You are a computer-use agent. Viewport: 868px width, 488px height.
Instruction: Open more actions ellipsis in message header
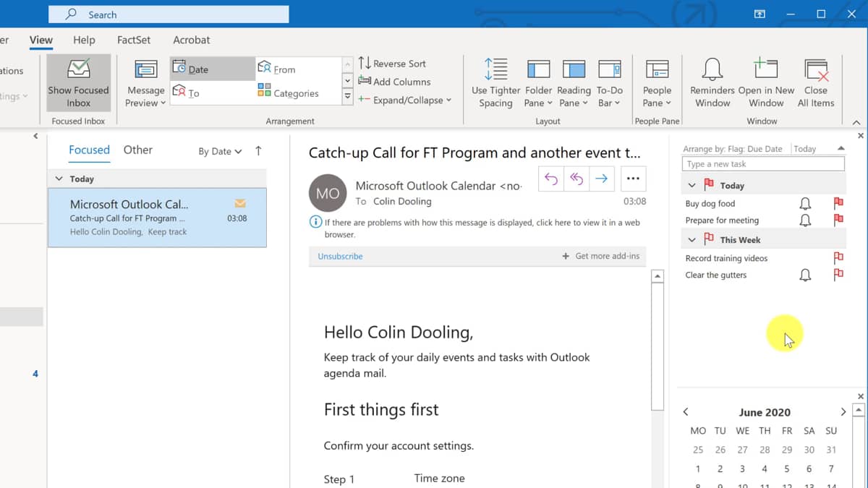coord(633,179)
